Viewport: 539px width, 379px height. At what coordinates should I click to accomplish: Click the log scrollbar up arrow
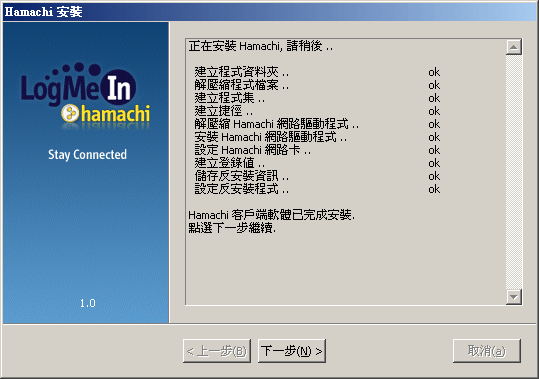coord(514,47)
